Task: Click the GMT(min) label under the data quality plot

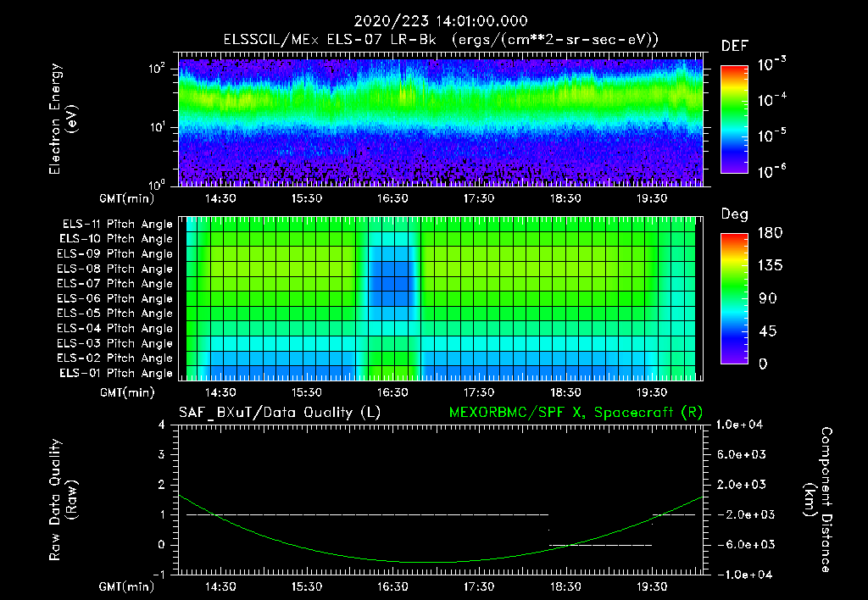Action: 127,586
